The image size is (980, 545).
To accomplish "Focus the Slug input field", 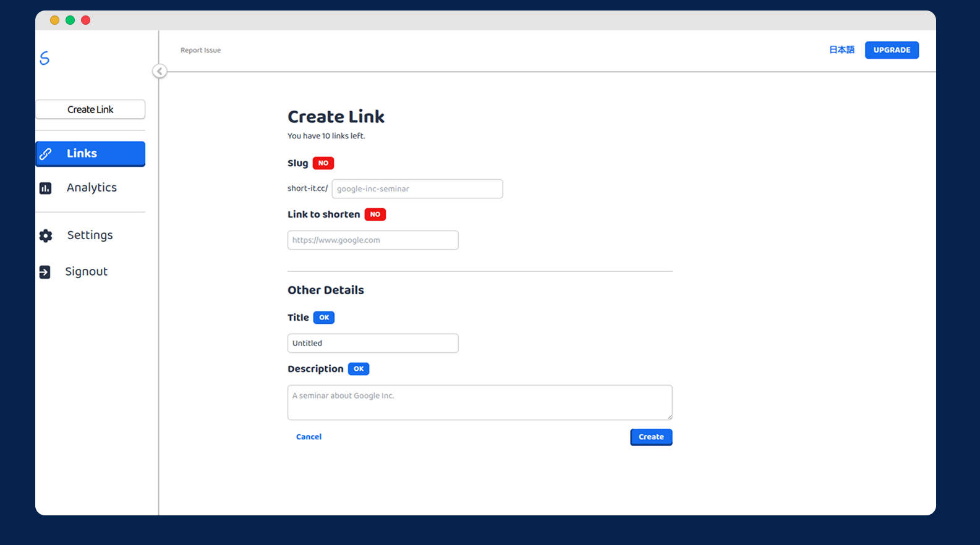I will (x=417, y=189).
